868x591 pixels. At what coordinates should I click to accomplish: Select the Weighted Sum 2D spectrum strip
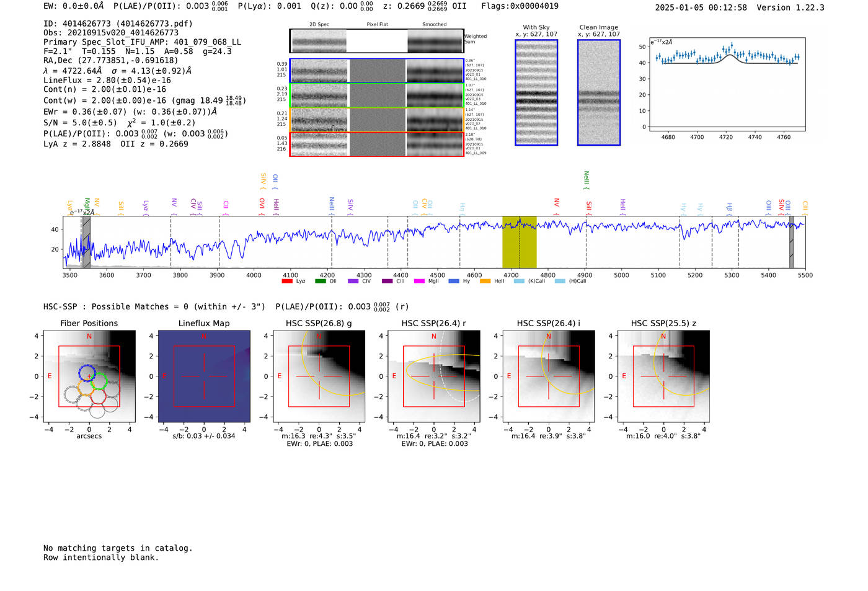(376, 41)
